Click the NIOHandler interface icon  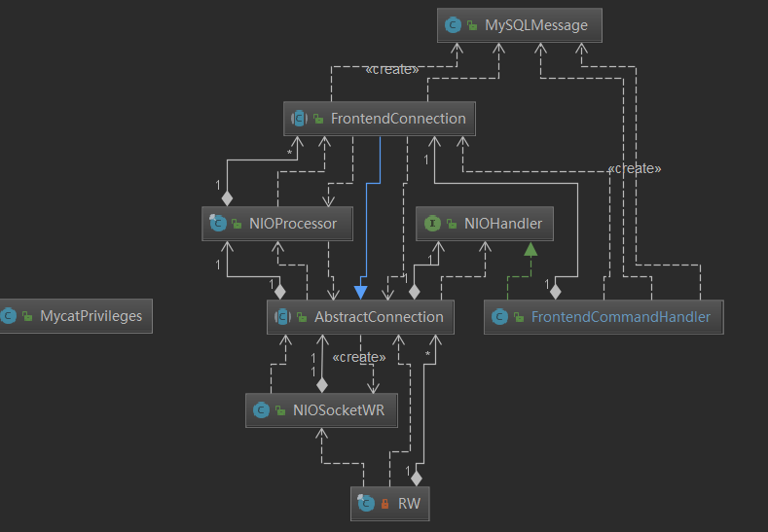pyautogui.click(x=432, y=224)
